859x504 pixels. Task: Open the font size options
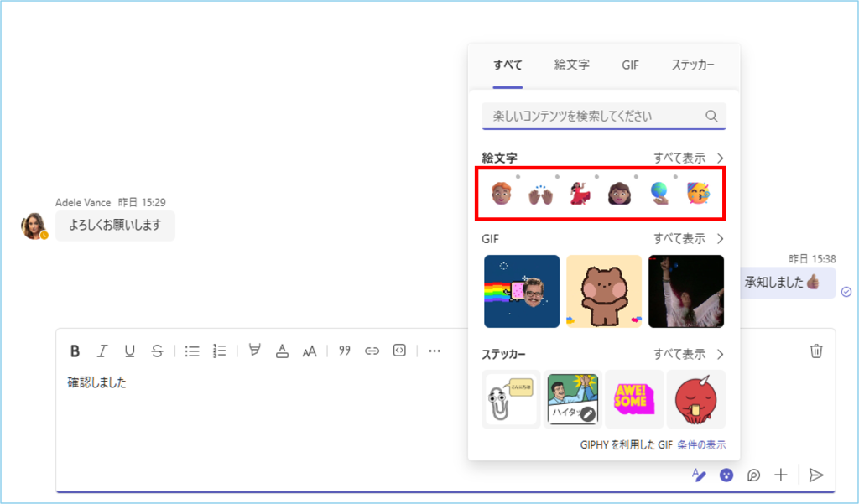coord(310,351)
